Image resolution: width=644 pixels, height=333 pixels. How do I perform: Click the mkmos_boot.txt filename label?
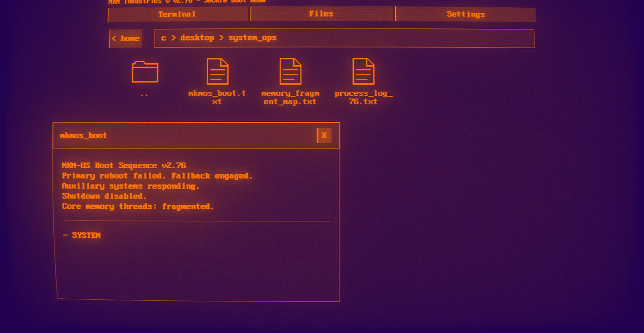(x=217, y=97)
